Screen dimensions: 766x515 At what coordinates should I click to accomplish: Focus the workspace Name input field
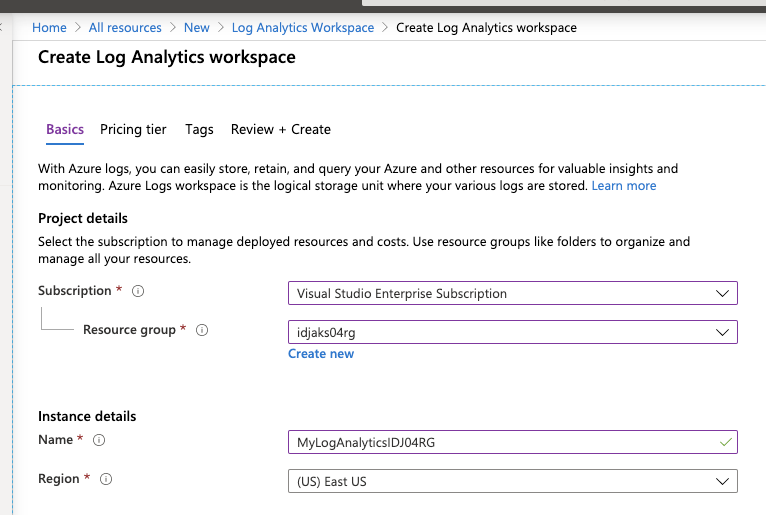[512, 442]
